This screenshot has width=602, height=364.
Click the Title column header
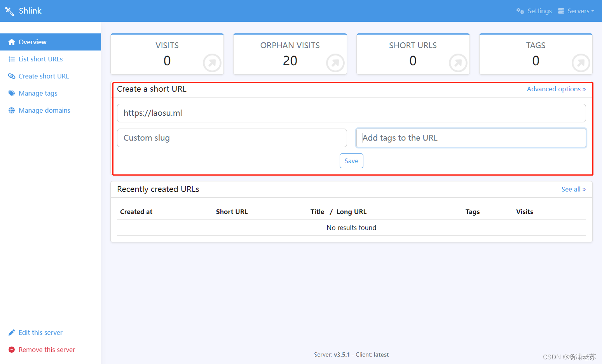317,212
